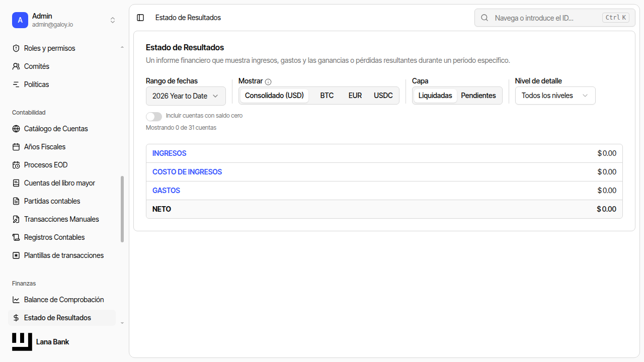Click the magnifier icon in search box

(x=485, y=18)
